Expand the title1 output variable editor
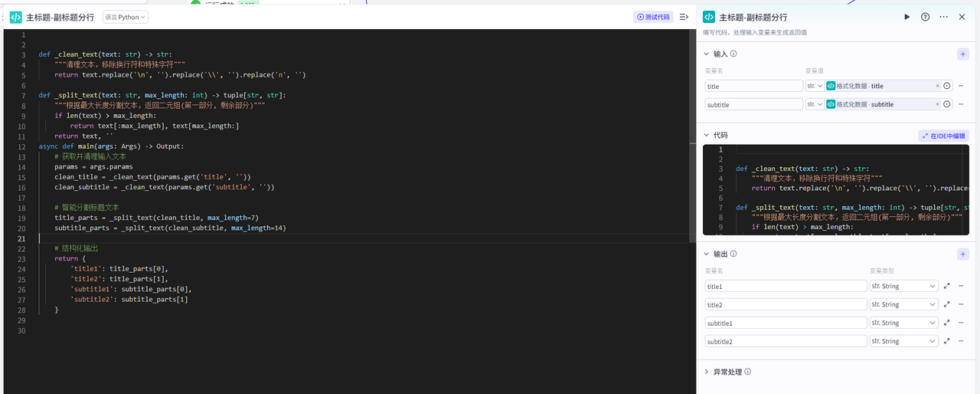Screen dimensions: 980x394 (x=947, y=286)
